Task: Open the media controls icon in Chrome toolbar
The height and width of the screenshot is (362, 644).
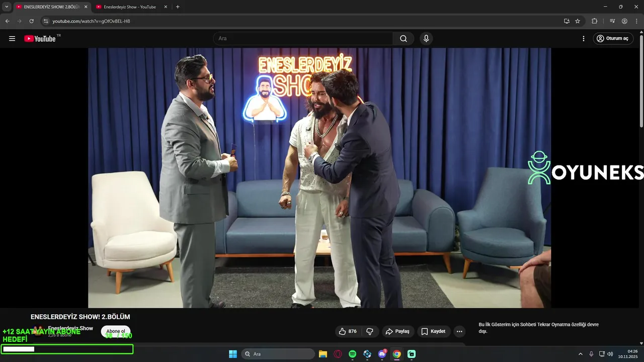Action: tap(612, 21)
